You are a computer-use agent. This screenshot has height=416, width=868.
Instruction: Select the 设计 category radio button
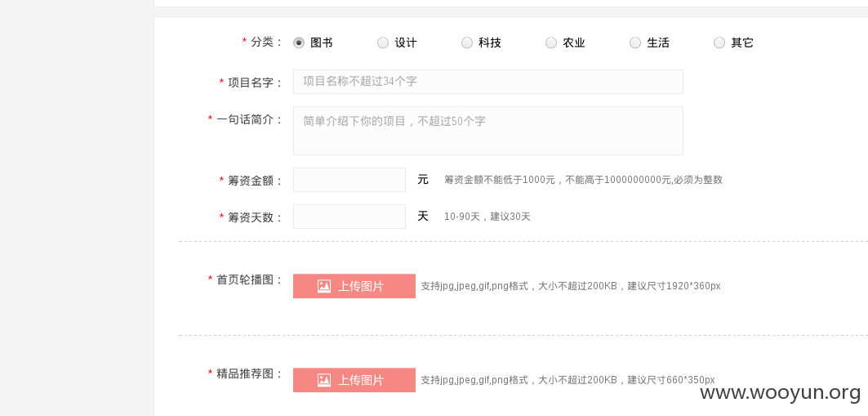(383, 42)
